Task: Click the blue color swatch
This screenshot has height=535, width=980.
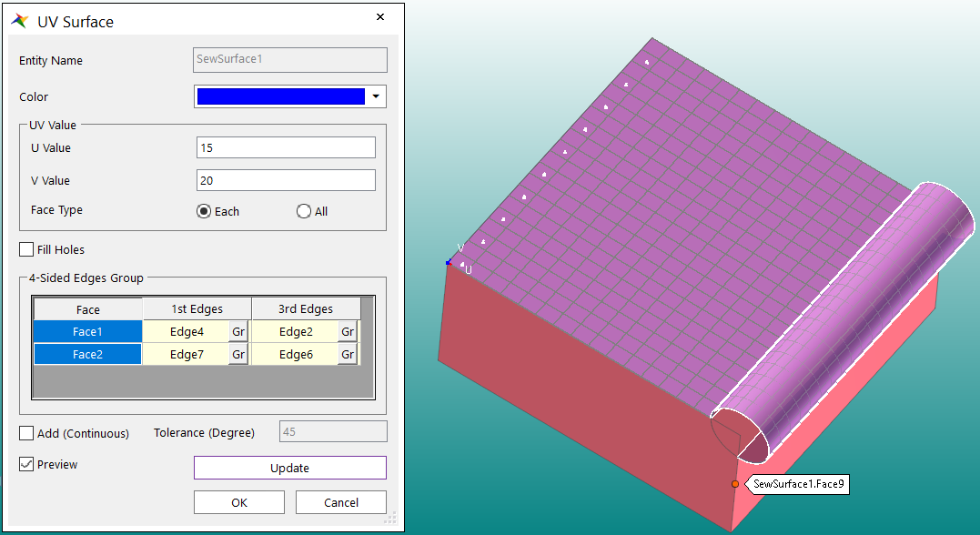Action: tap(280, 96)
